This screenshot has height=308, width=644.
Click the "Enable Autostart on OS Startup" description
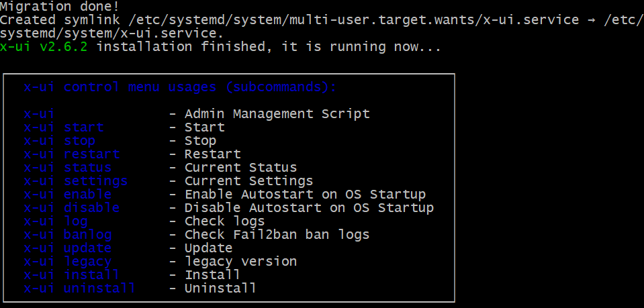click(305, 195)
